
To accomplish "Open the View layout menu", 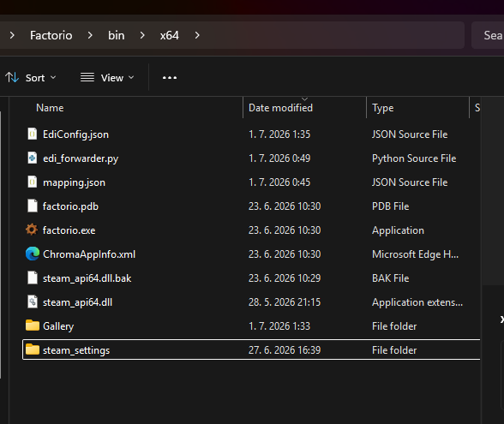I will point(107,78).
